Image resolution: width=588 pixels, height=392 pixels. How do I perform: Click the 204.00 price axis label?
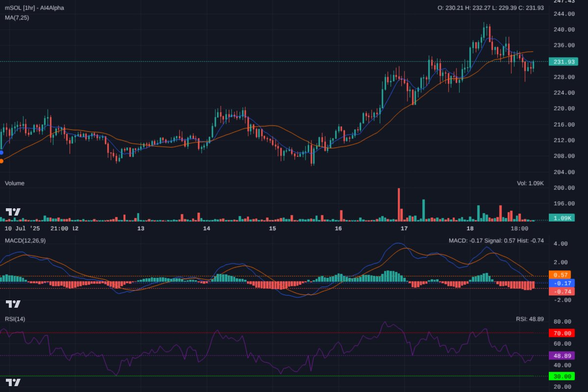(563, 172)
